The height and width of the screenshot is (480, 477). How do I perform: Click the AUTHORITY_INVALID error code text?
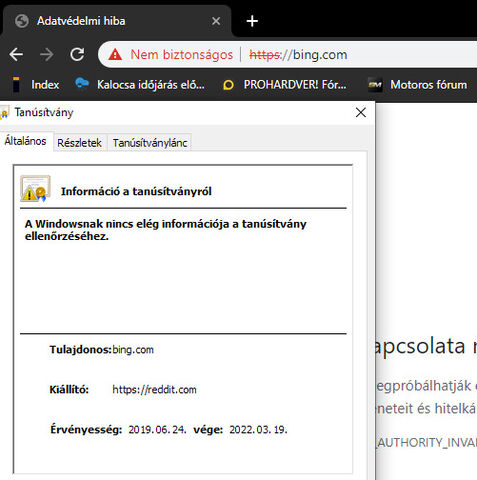tap(427, 443)
